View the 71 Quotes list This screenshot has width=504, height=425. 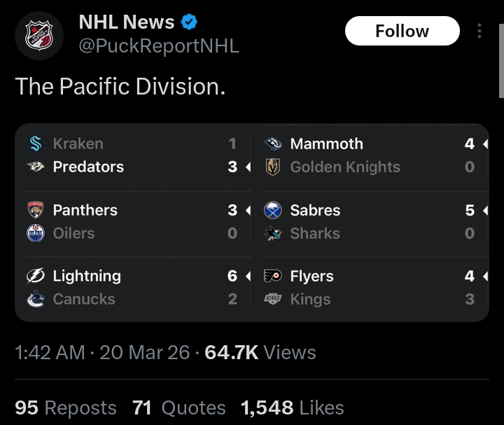[x=179, y=407]
